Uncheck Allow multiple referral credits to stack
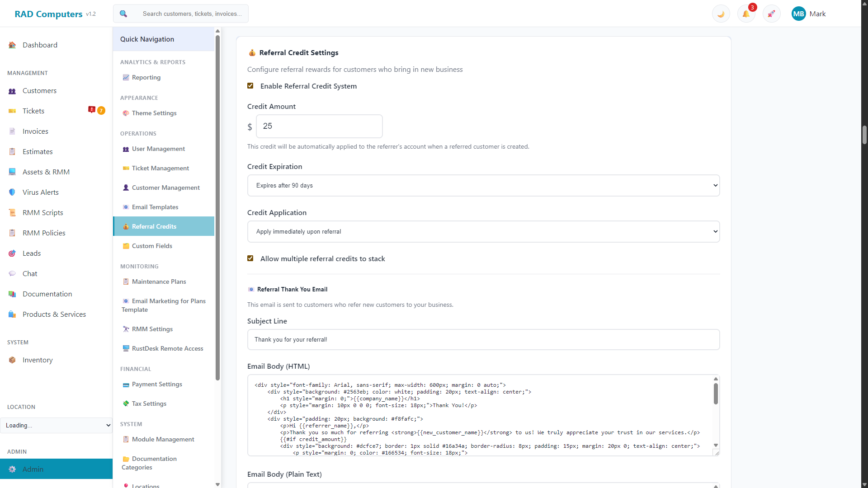The image size is (868, 488). click(x=250, y=258)
